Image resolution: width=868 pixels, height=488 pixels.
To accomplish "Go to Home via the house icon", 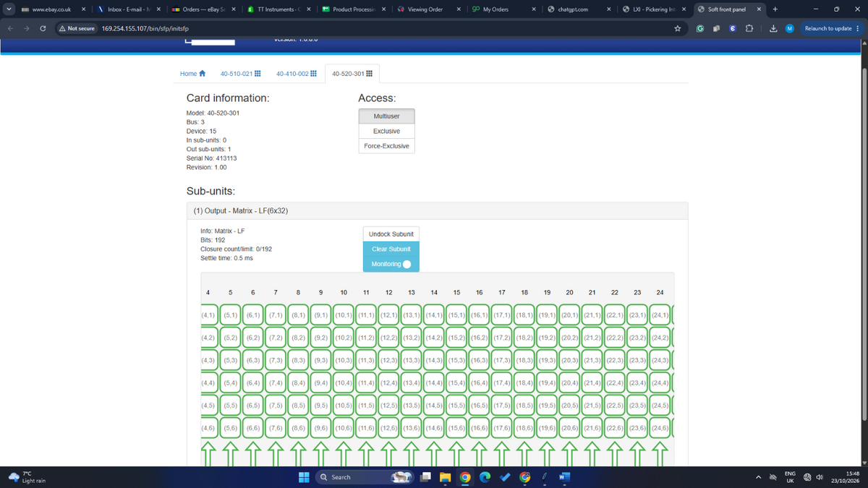I will point(203,74).
